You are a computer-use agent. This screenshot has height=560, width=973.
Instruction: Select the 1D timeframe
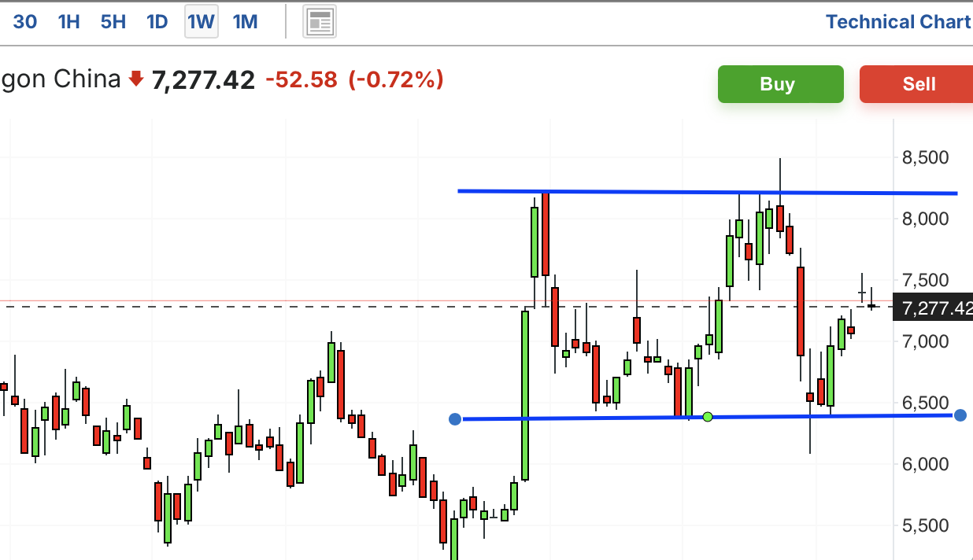click(x=157, y=22)
